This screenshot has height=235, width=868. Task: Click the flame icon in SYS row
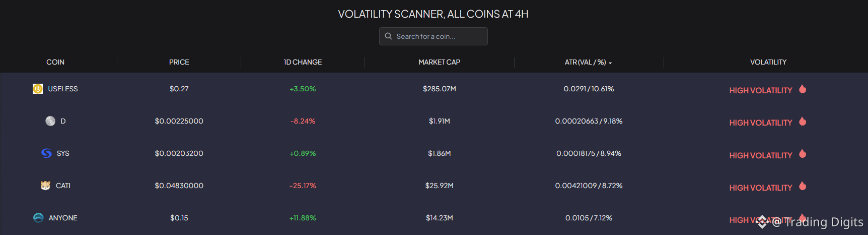(x=803, y=154)
